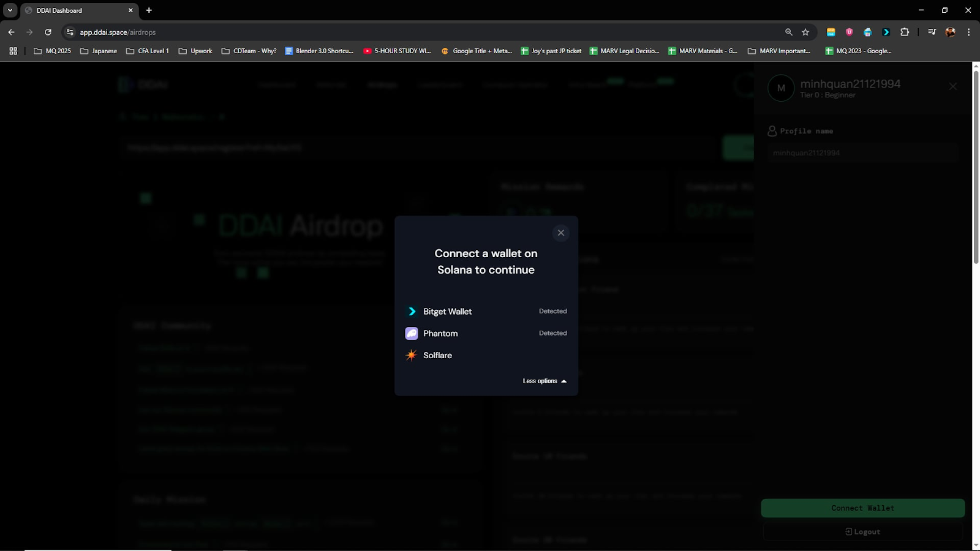This screenshot has height=551, width=980.
Task: Collapse wallets with Less options
Action: coord(545,381)
